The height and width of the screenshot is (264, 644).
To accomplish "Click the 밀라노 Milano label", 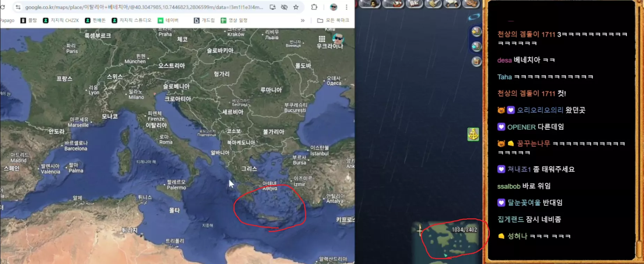I will coord(136,95).
